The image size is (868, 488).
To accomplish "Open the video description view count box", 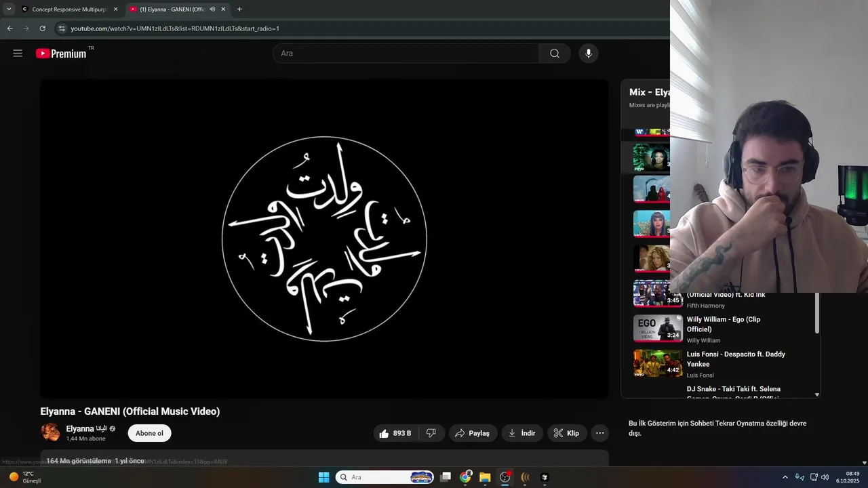I will pyautogui.click(x=324, y=460).
